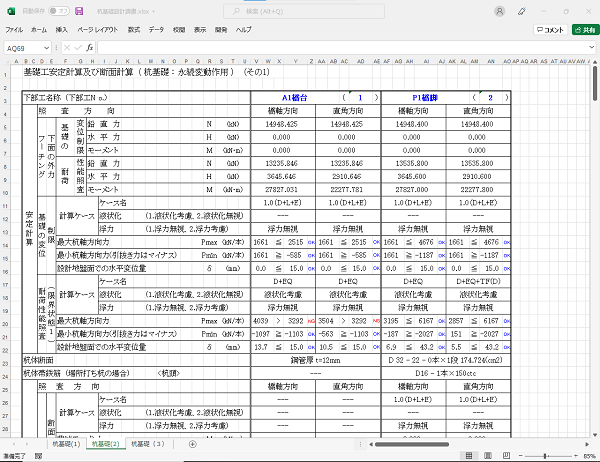Click the zoom out minus button
The height and width of the screenshot is (462, 600).
pos(520,456)
